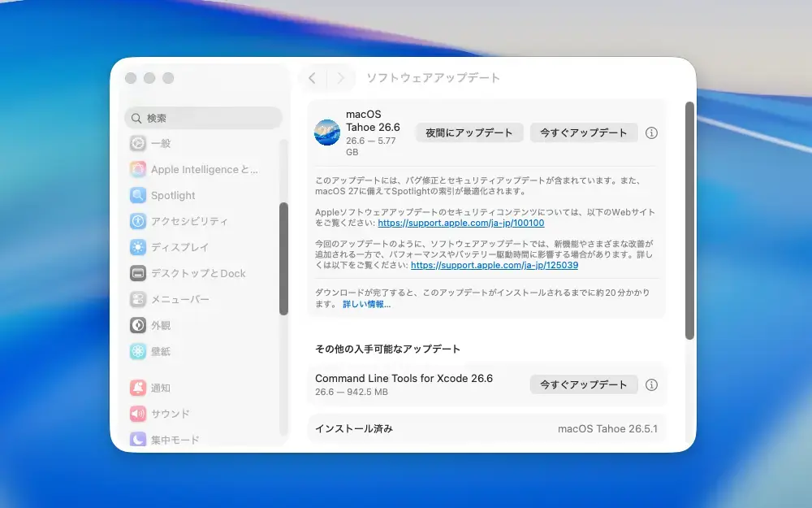Screen dimensions: 812x508
Task: Open the 一般 General settings icon
Action: point(138,143)
